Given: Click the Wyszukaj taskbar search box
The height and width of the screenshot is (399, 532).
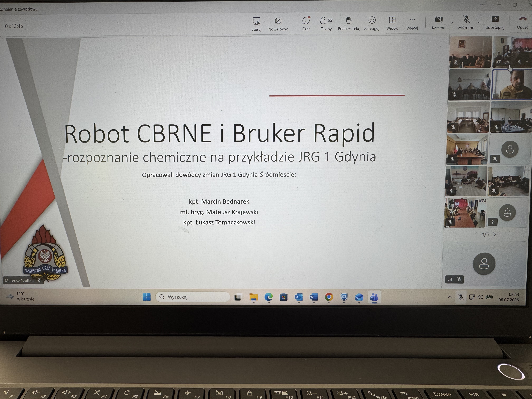Looking at the screenshot, I should 193,297.
